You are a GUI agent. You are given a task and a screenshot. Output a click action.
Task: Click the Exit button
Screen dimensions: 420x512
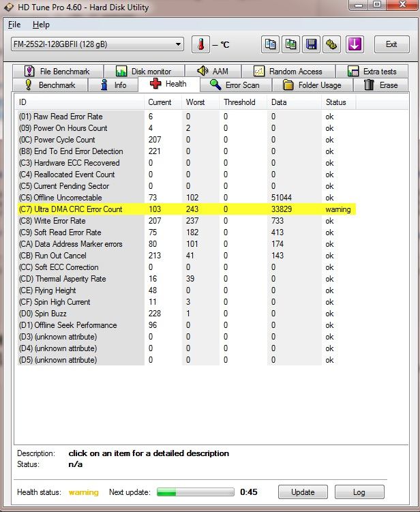391,44
